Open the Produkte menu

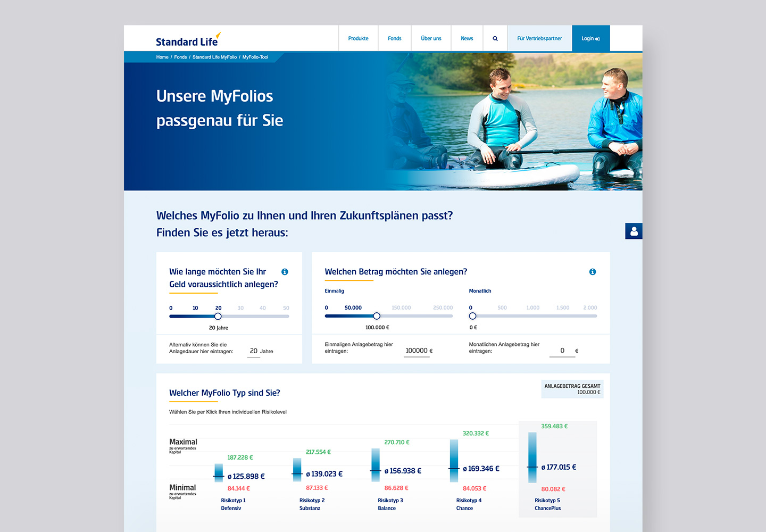(359, 38)
